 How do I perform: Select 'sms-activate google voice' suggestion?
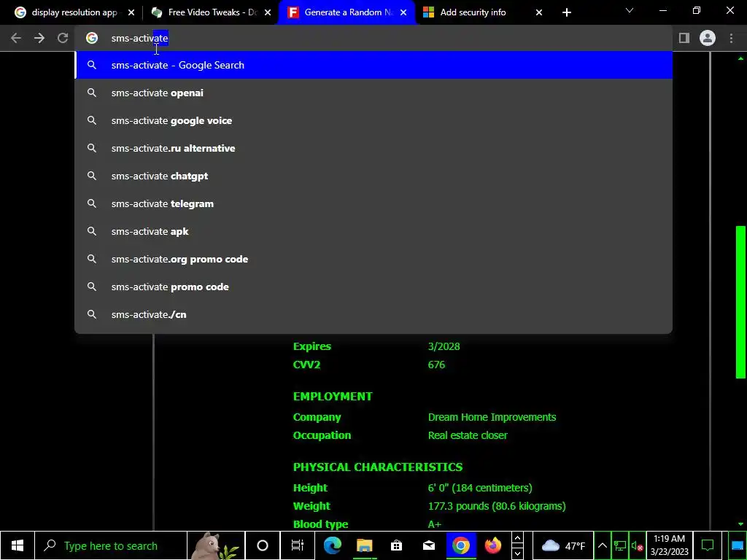[x=373, y=120]
